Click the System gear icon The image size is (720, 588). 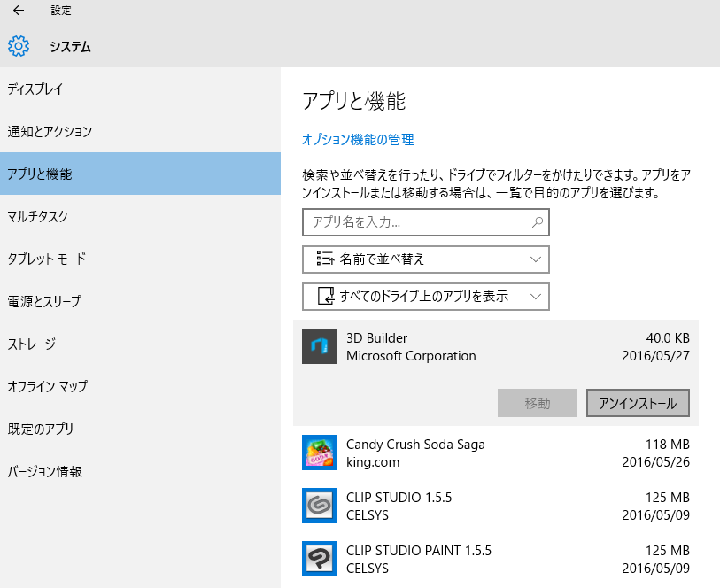(x=19, y=47)
